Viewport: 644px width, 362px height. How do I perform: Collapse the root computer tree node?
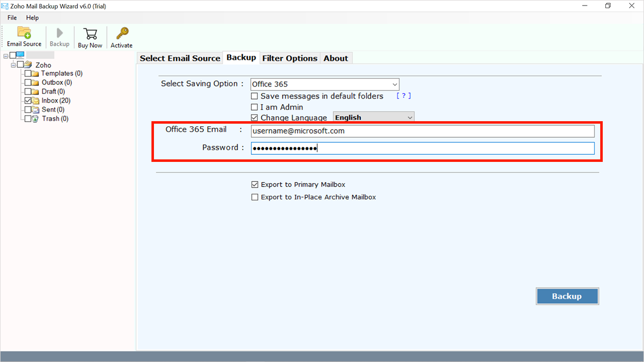point(6,55)
